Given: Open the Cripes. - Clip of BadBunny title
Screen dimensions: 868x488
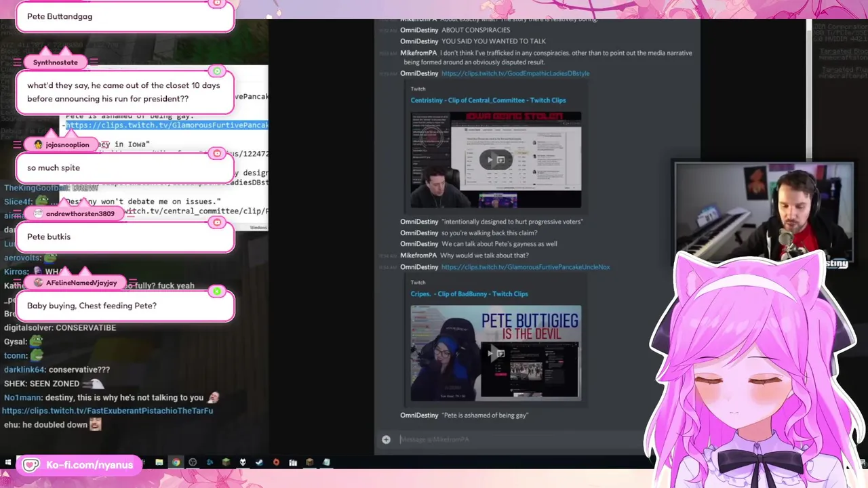Looking at the screenshot, I should pyautogui.click(x=469, y=294).
